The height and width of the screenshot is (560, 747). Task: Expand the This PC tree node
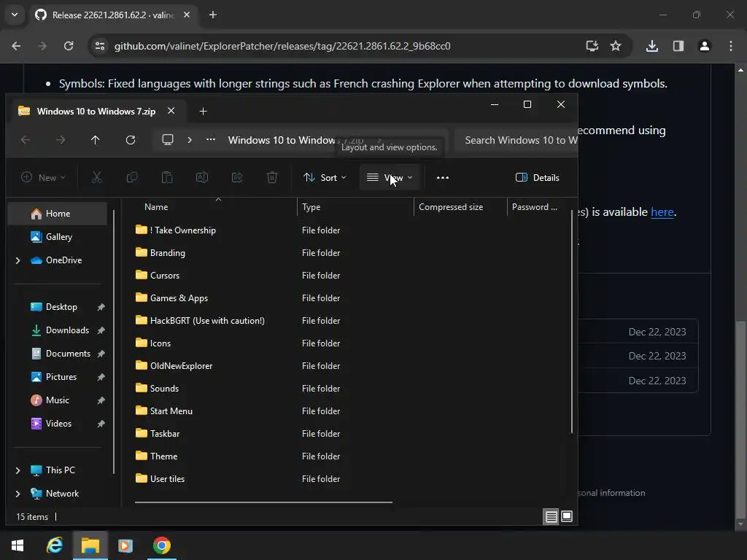tap(18, 470)
